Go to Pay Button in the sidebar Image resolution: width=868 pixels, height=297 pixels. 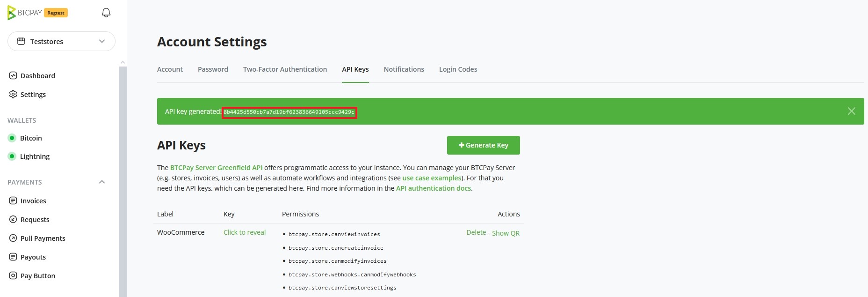coord(38,275)
